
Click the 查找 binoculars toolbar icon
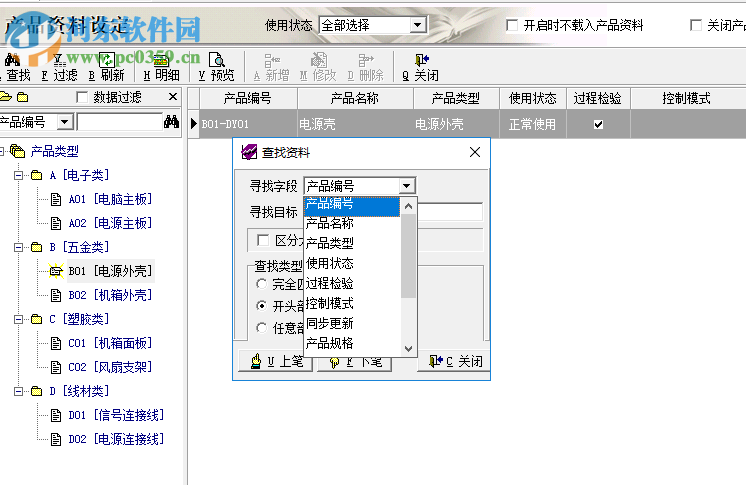(x=12, y=60)
